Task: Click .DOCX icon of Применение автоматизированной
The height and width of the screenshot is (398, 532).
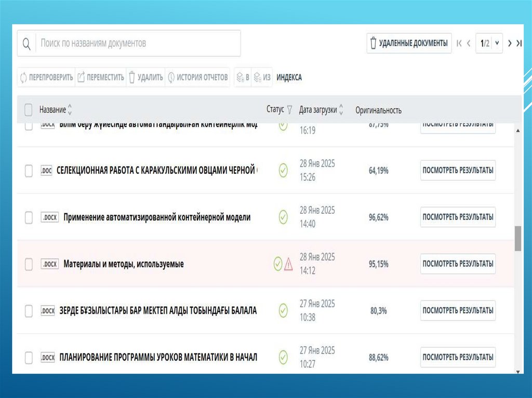Action: coord(50,217)
